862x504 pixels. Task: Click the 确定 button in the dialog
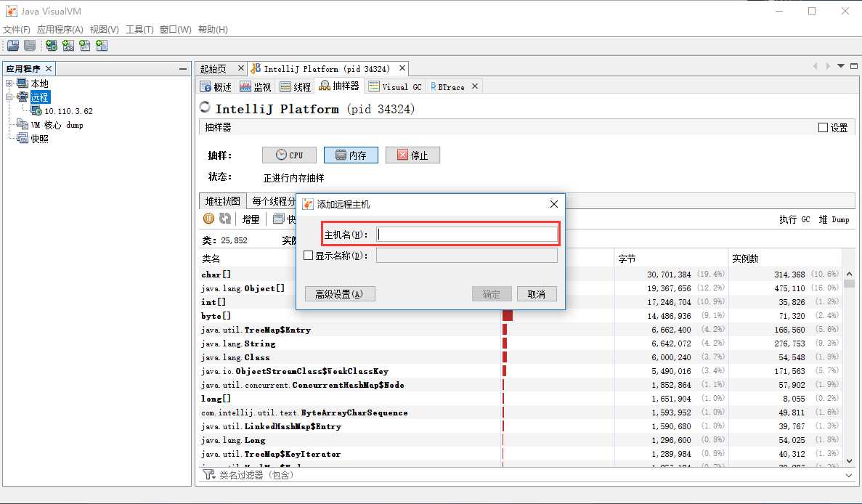click(492, 294)
